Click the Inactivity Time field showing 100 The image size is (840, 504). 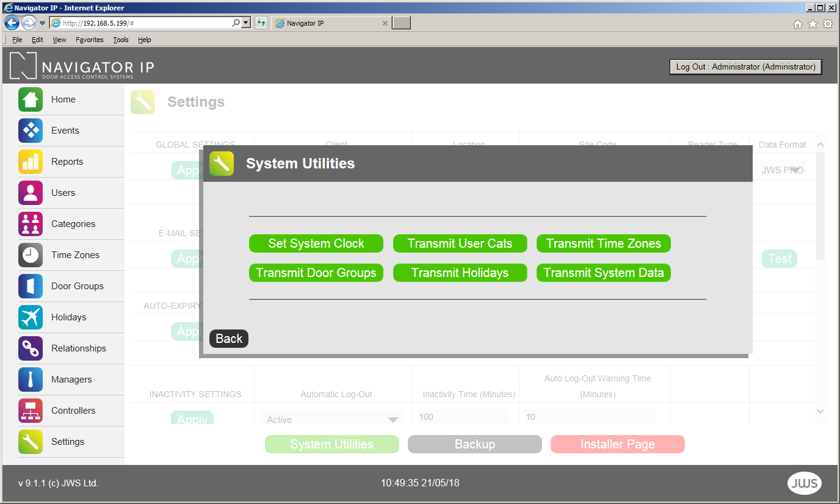[463, 417]
